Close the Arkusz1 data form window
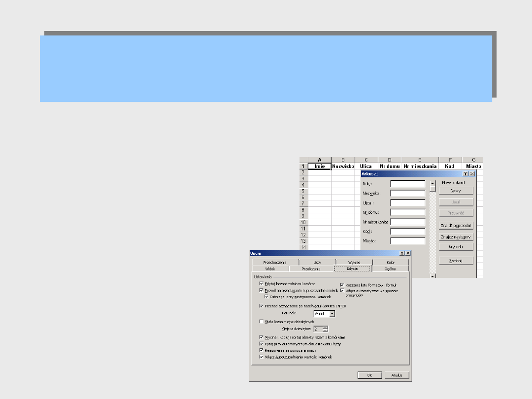The height and width of the screenshot is (399, 532). coord(472,174)
